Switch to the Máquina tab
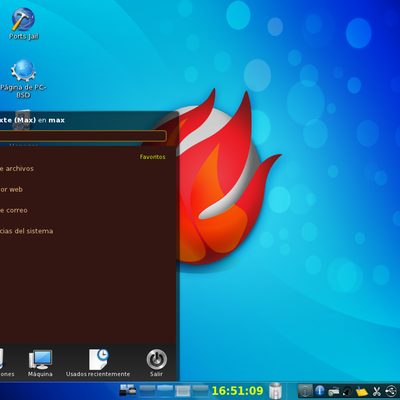Image resolution: width=400 pixels, height=400 pixels. coord(40,363)
